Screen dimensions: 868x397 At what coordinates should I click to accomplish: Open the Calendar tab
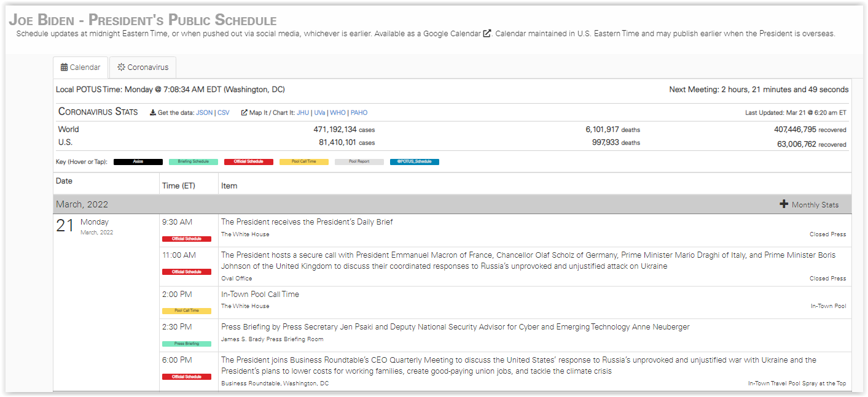point(80,67)
